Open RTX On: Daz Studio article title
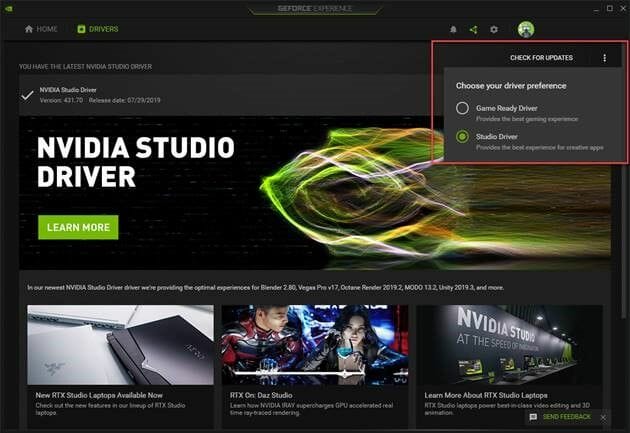 pyautogui.click(x=261, y=395)
